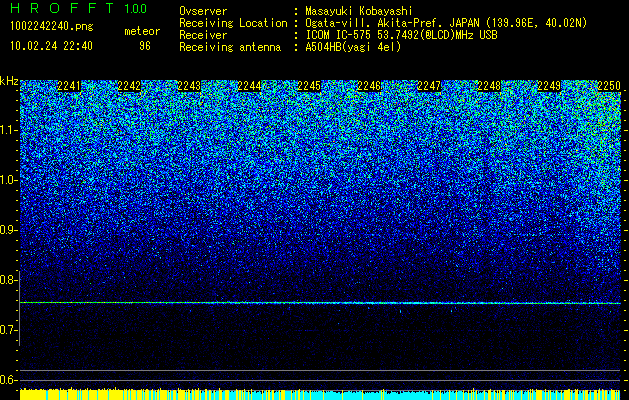Click the receiver ICOM IC-575 53.7492 MHz text

tap(401, 35)
